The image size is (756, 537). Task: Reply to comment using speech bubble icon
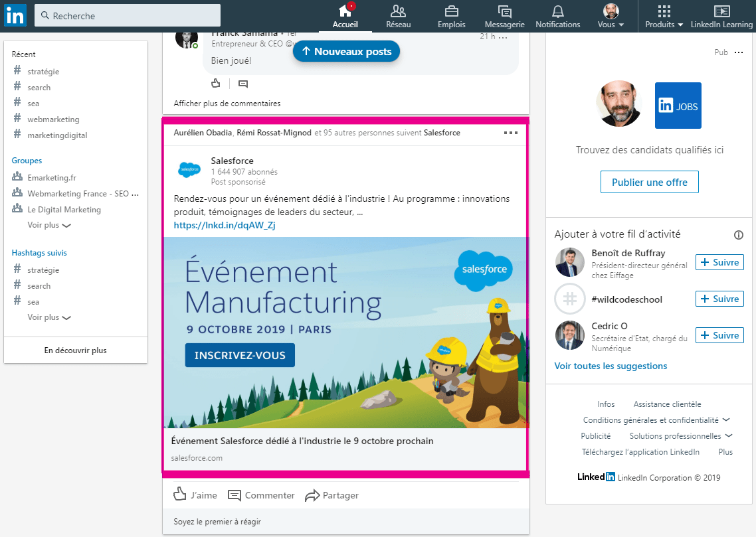pos(243,84)
